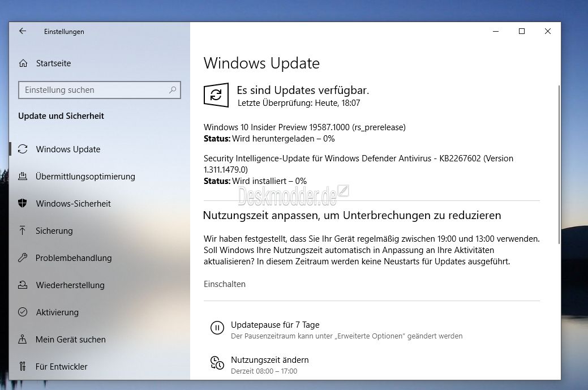Click the vertical scrollbar of the update page
The image size is (588, 390).
tap(559, 165)
